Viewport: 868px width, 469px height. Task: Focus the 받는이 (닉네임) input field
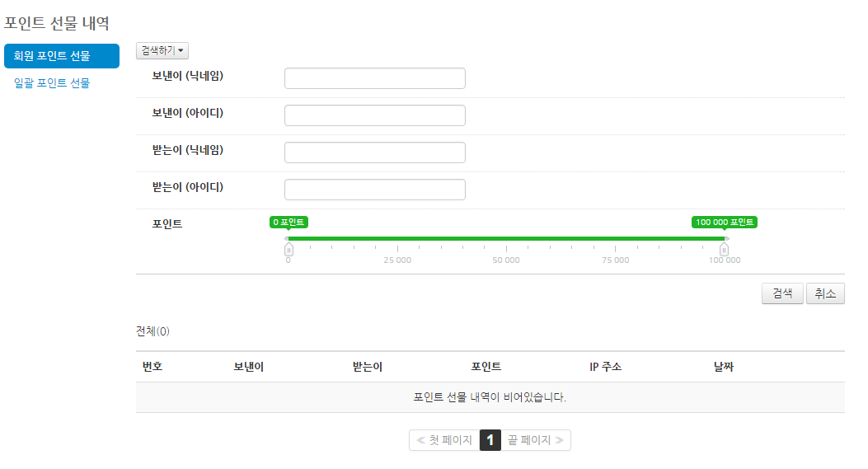375,152
